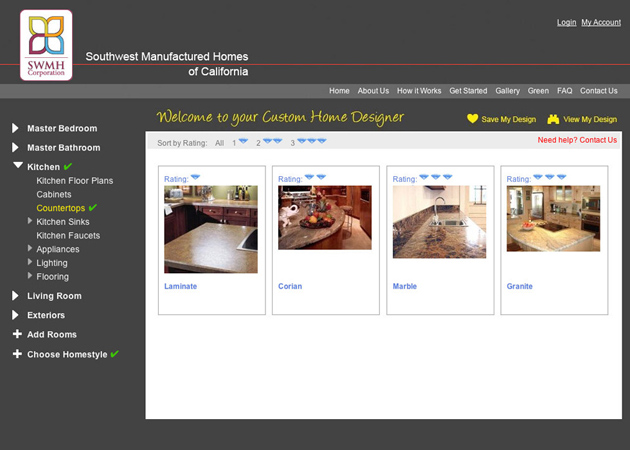Image resolution: width=630 pixels, height=450 pixels.
Task: Select Kitchen Sinks label in sidebar
Action: pyautogui.click(x=63, y=222)
